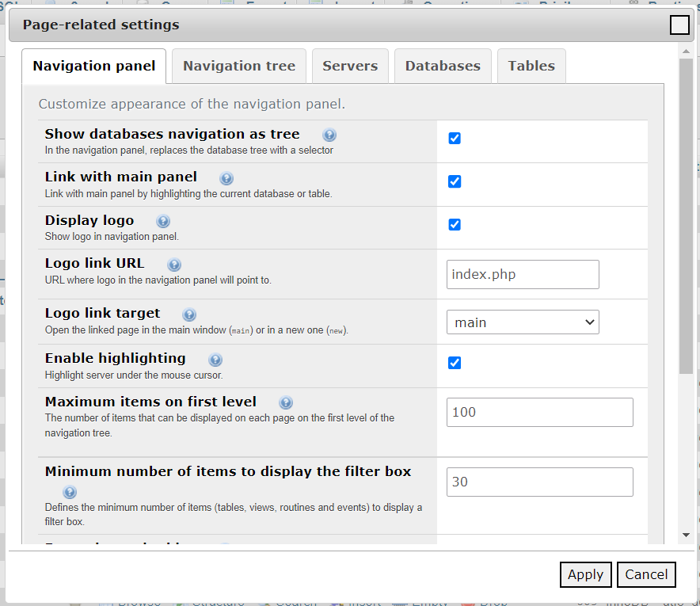This screenshot has height=606, width=700.
Task: Open help for Logo link URL
Action: (x=173, y=265)
